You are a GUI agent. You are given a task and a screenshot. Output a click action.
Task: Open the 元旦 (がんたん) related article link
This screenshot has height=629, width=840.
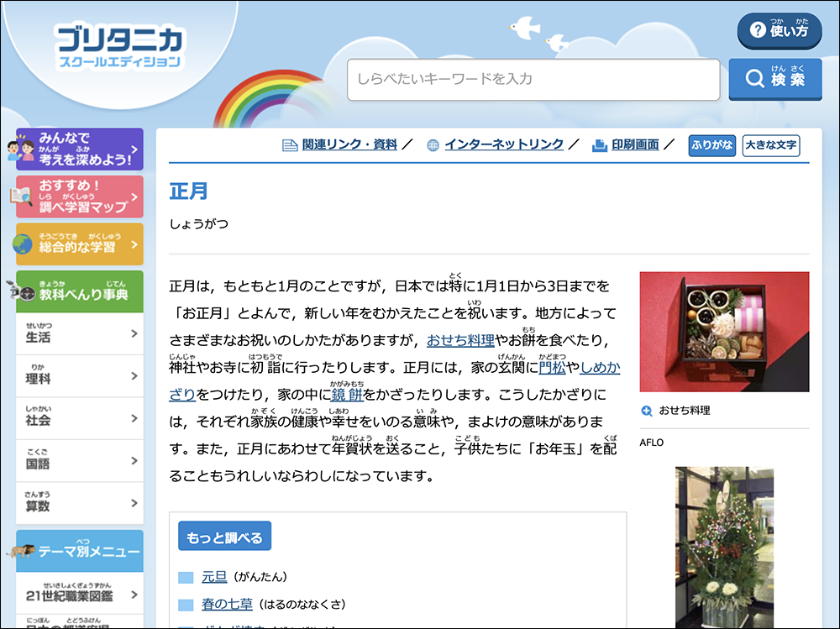coord(214,576)
